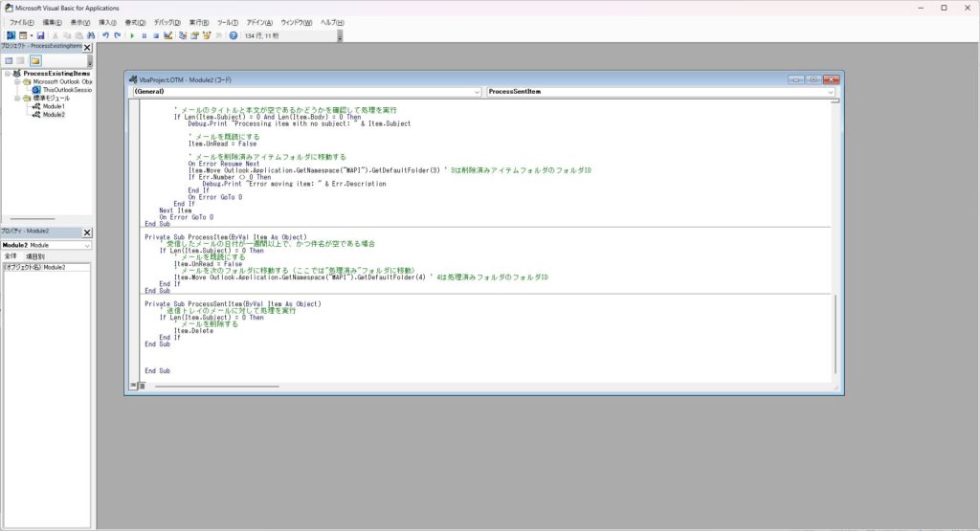980x531 pixels.
Task: Click the View Code button in Project pane
Action: (9, 60)
